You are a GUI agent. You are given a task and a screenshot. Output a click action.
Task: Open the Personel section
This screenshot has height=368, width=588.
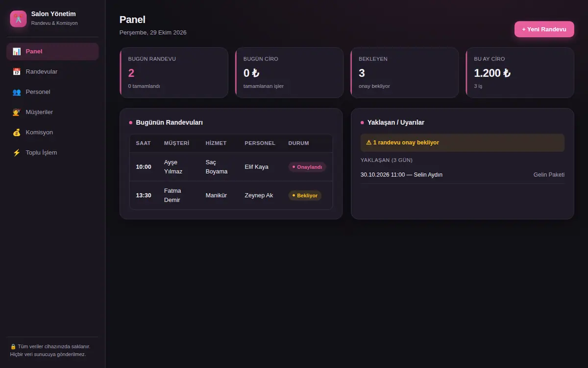tap(52, 92)
